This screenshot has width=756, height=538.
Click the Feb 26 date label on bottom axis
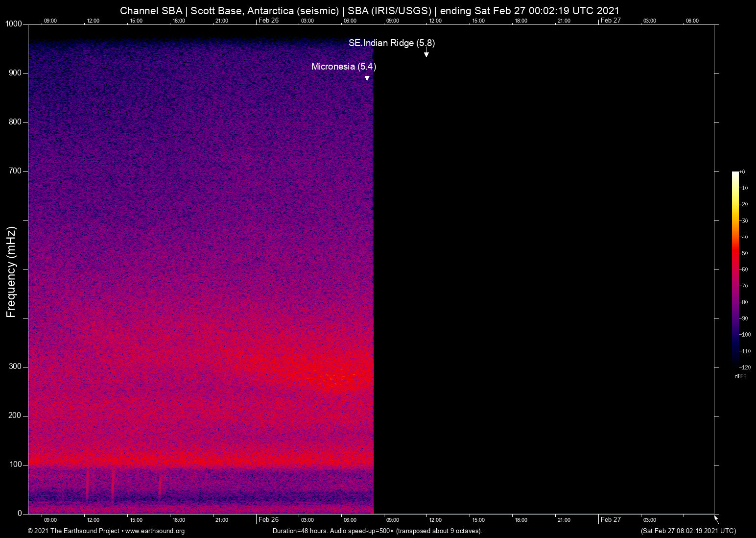point(268,519)
